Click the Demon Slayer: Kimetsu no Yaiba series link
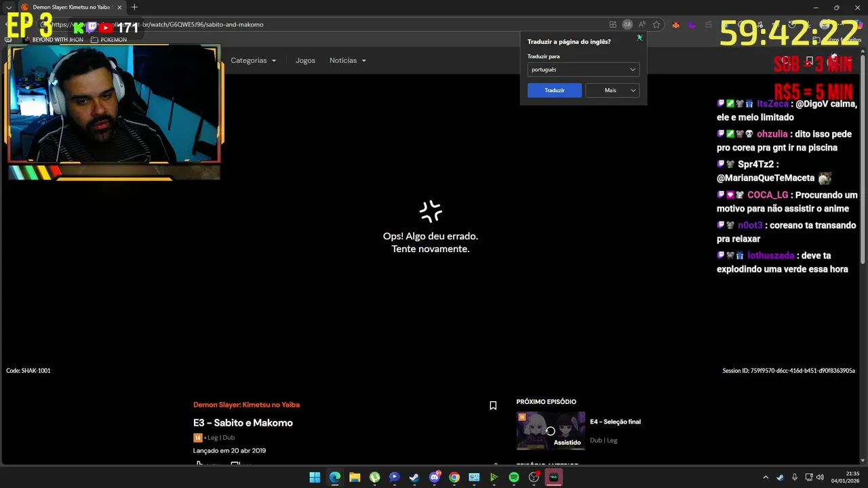Screen dimensions: 868x488 point(246,405)
